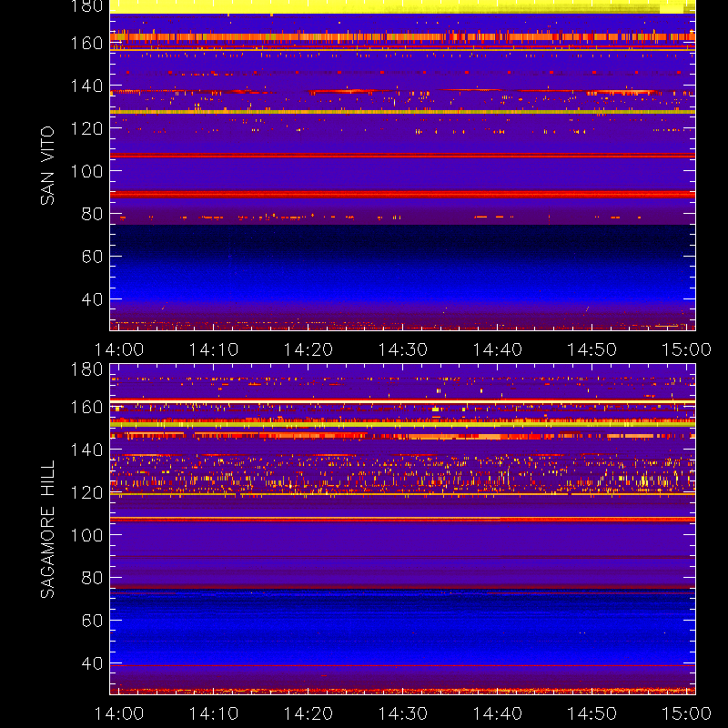
Task: Click 14:50 under the Sagamore Hill plot
Action: [x=592, y=713]
